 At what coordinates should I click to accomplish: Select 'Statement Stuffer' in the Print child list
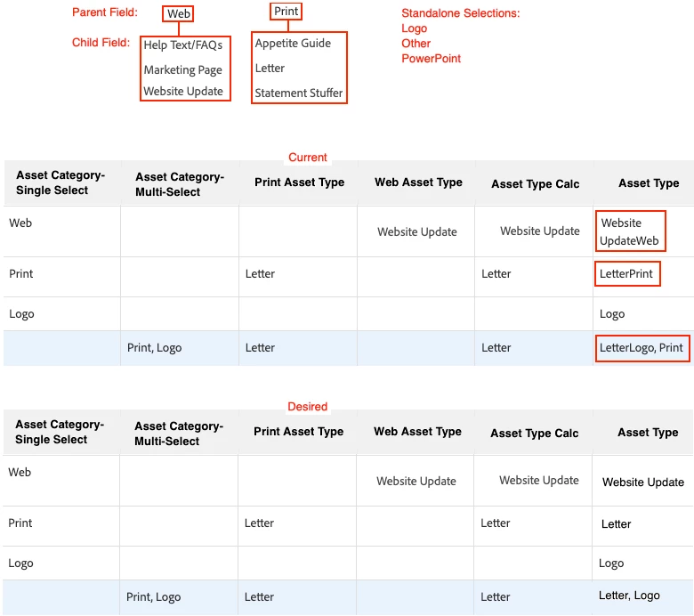click(x=299, y=93)
